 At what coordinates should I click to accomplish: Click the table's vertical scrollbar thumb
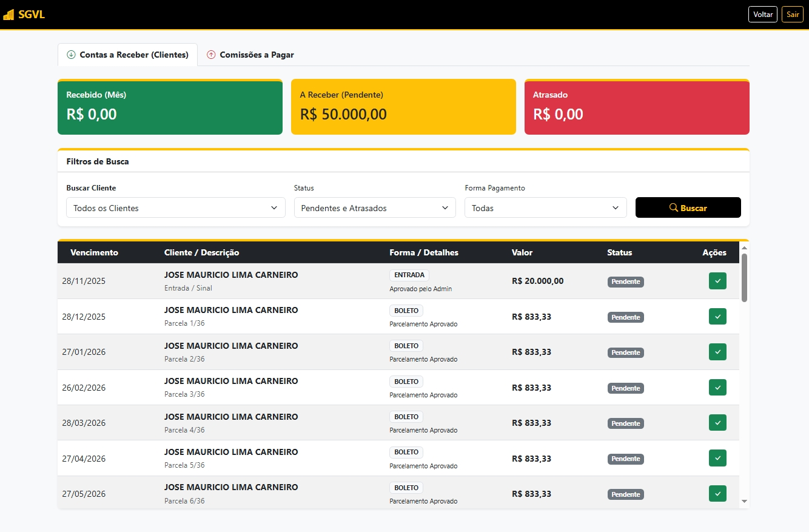744,277
